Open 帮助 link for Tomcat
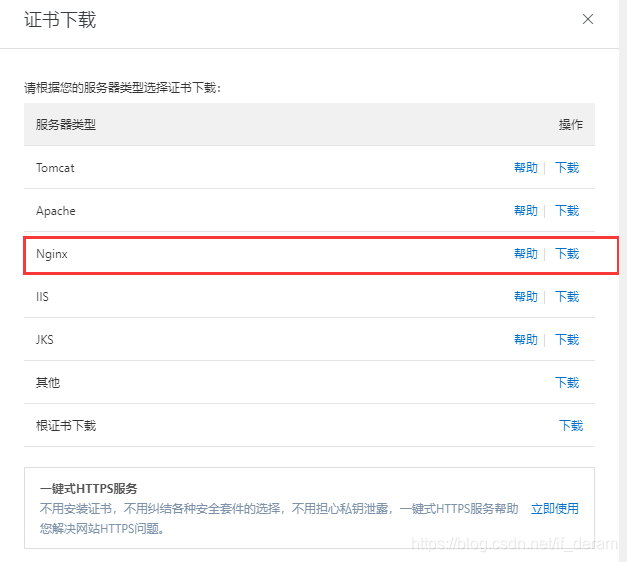 tap(525, 168)
